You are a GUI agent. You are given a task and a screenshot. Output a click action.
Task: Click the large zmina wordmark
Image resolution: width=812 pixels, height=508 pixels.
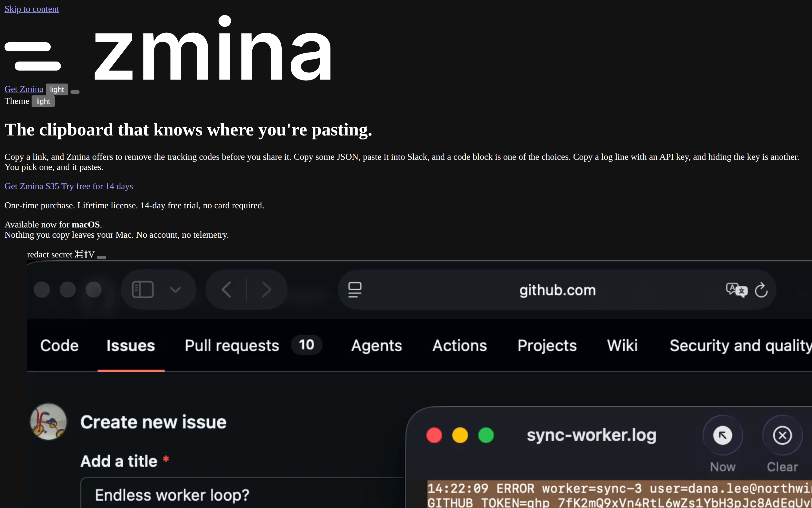(213, 48)
